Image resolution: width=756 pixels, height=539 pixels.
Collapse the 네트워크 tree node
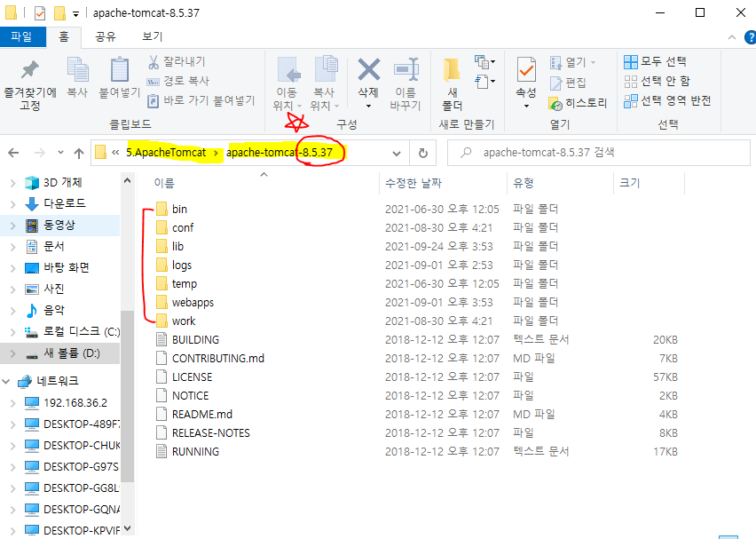coord(6,381)
